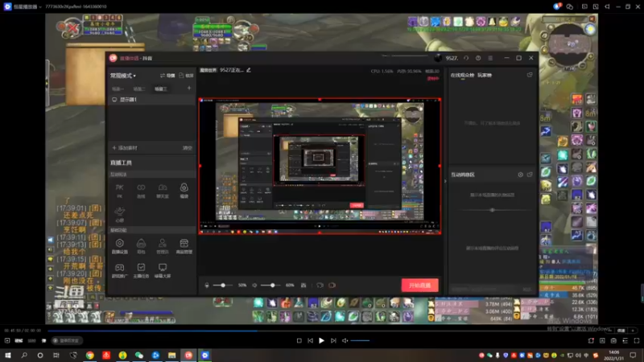Open the notification center on the taskbar
This screenshot has width=644, height=362.
coord(633,356)
